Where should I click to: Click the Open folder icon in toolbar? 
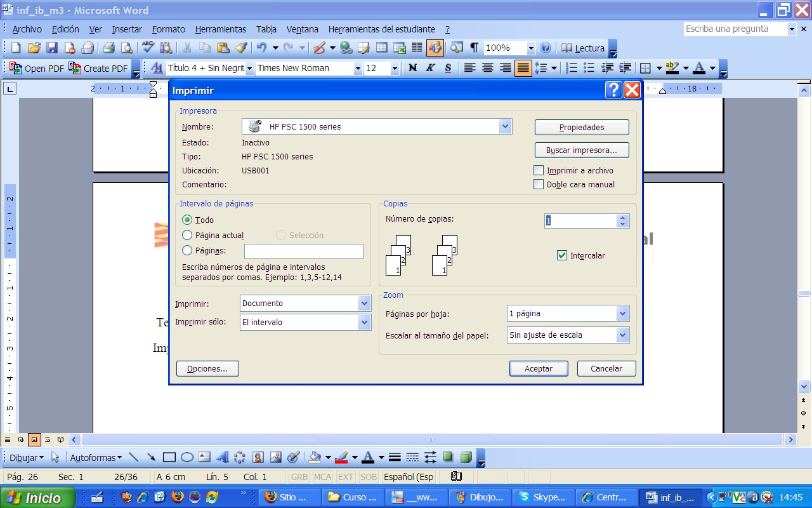click(34, 48)
